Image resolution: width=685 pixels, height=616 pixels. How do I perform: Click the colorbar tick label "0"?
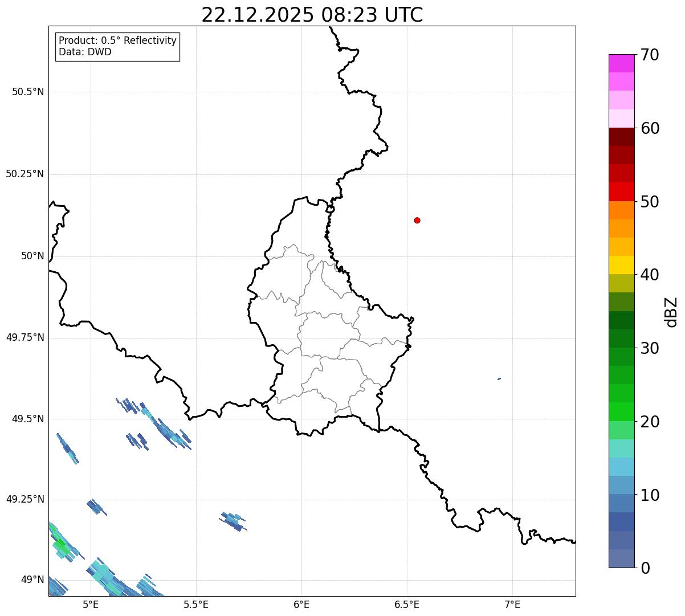pos(645,568)
